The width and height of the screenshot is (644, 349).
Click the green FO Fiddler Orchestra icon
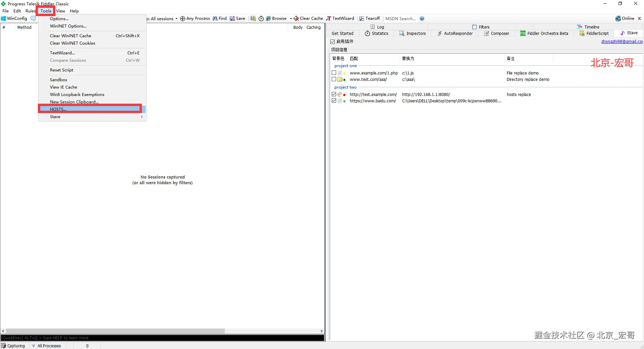point(523,33)
